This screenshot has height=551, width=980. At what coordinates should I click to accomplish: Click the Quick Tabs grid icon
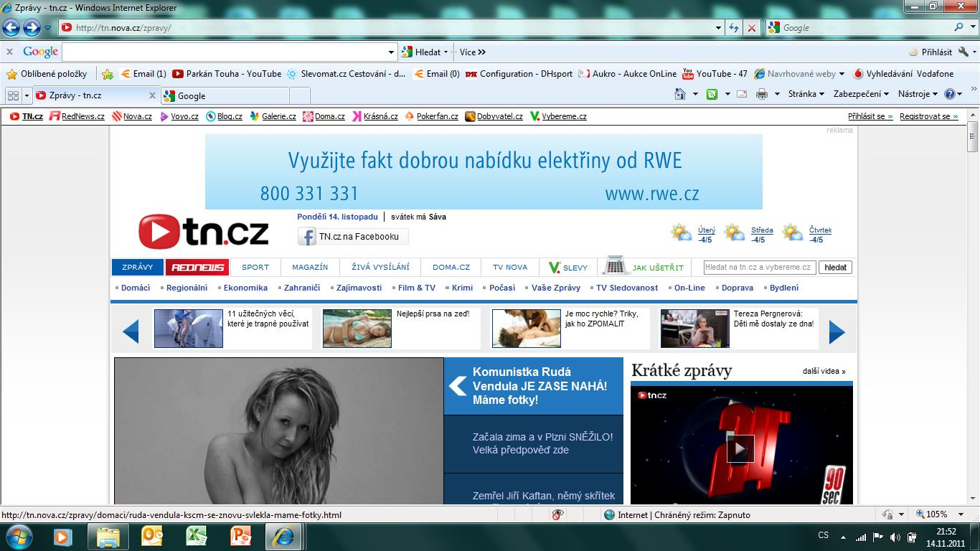pos(13,95)
